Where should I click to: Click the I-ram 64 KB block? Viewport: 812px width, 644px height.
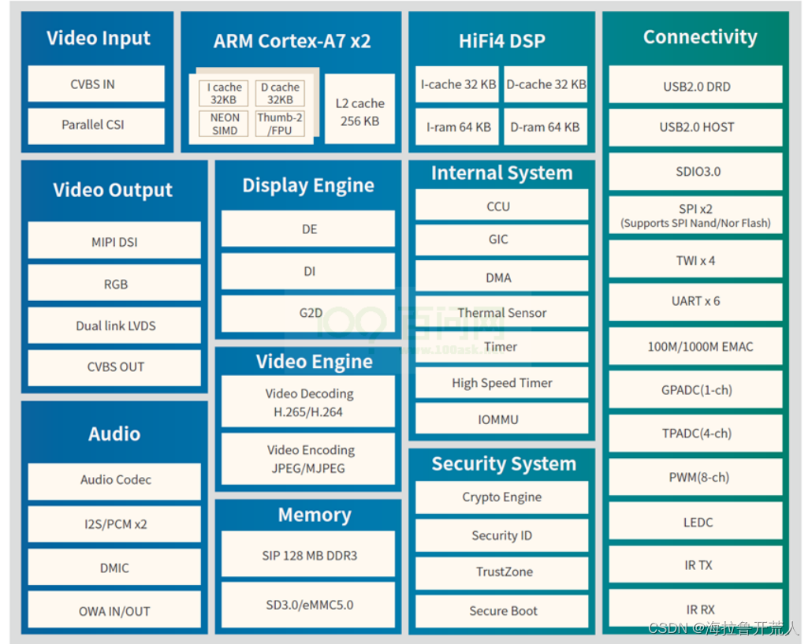(457, 127)
